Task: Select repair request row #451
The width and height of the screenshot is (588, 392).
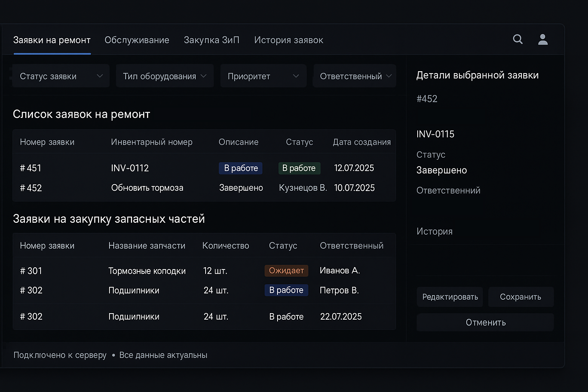Action: coord(31,168)
